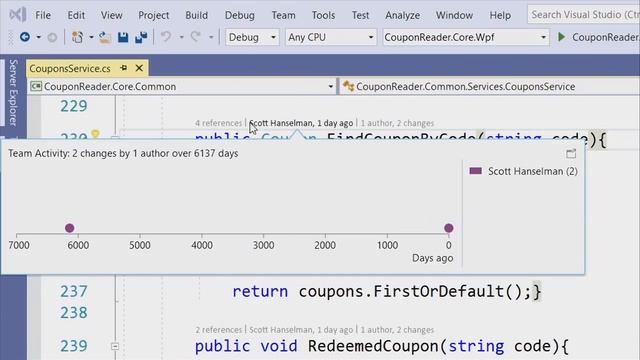
Task: Open the Project menu
Action: pos(153,15)
